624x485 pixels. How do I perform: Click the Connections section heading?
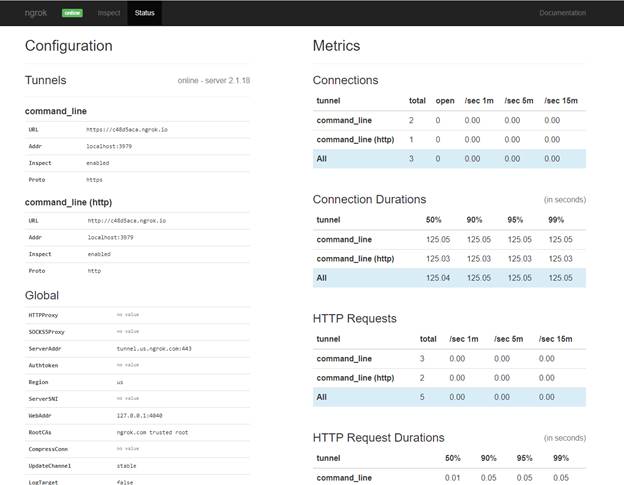[345, 80]
